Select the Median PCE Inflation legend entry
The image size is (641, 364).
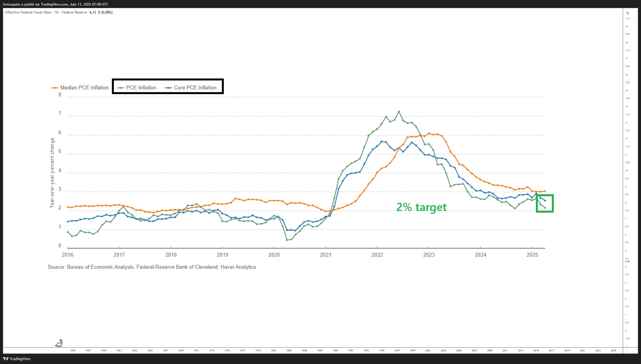click(x=80, y=88)
